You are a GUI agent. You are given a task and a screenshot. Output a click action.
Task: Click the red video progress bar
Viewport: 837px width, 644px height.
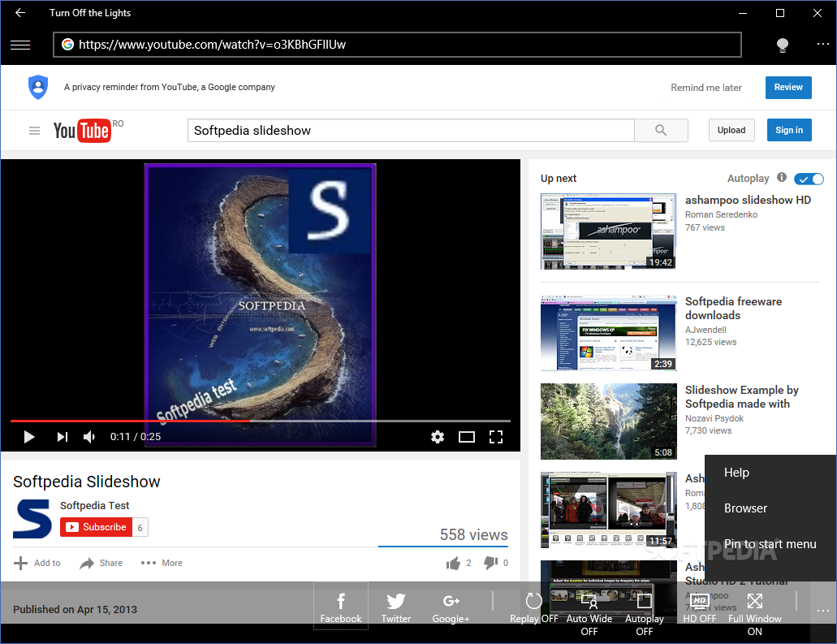click(x=130, y=421)
